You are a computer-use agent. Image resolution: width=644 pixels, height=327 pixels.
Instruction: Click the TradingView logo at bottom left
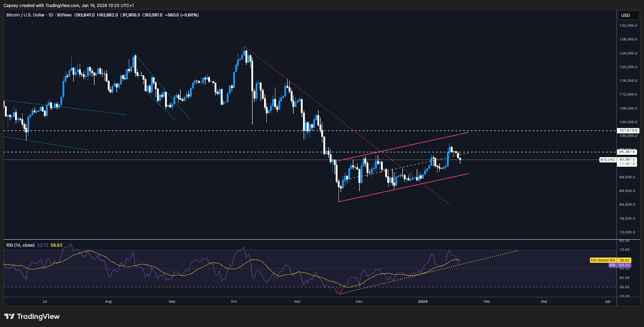point(32,317)
